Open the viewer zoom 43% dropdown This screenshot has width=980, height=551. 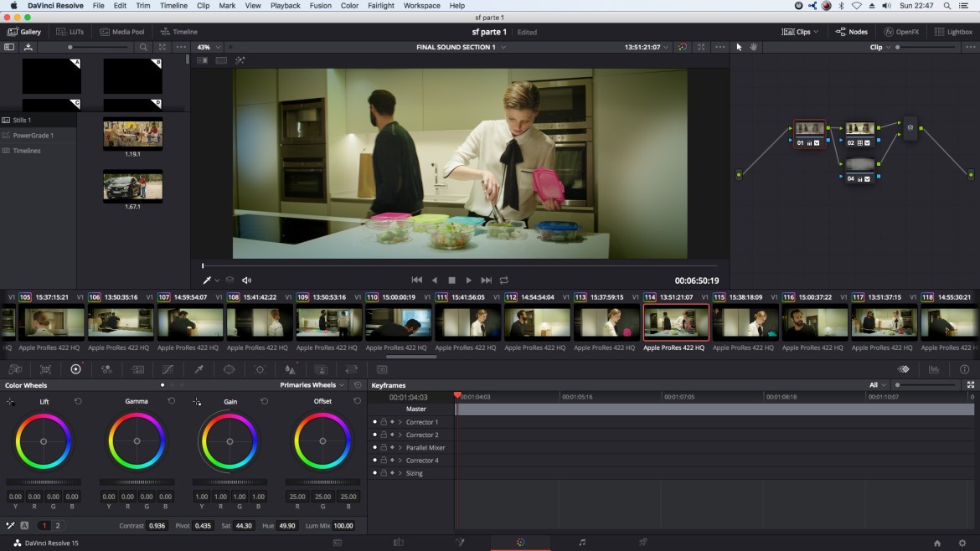209,47
